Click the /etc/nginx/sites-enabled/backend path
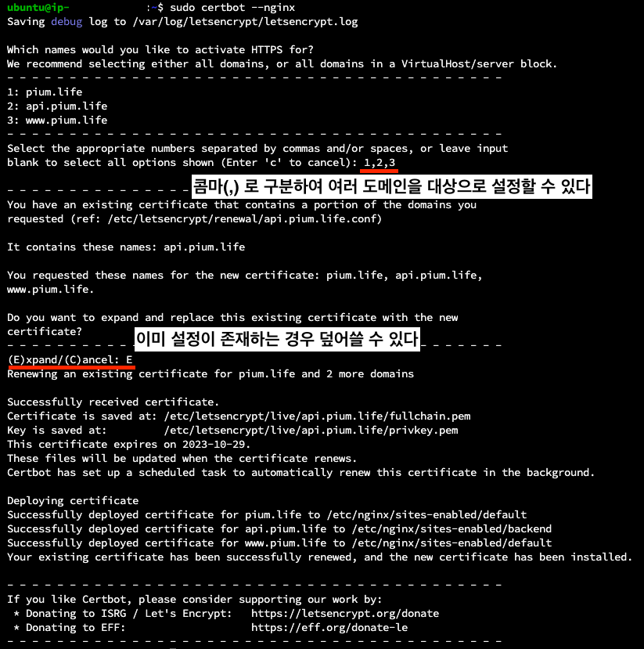 tap(452, 528)
